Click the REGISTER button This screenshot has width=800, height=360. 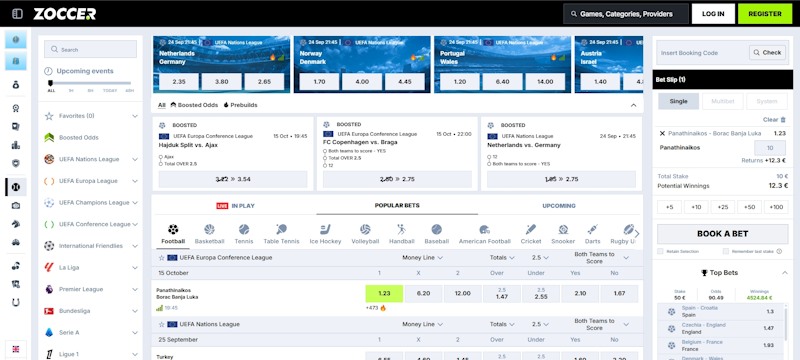(x=765, y=14)
